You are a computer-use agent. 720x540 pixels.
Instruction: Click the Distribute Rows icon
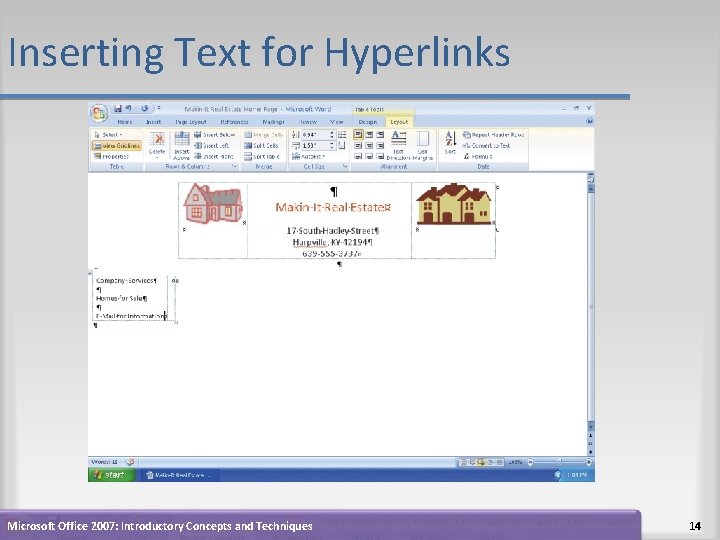[x=343, y=135]
